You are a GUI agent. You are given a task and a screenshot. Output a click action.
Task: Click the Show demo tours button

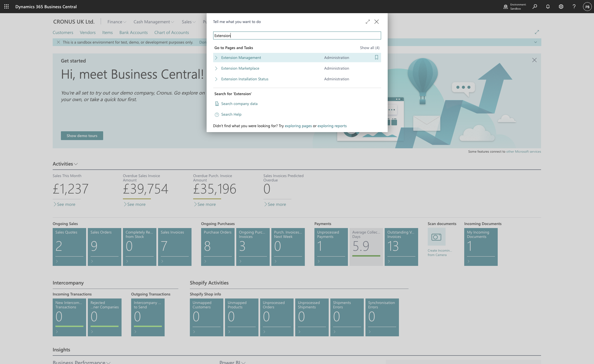82,136
